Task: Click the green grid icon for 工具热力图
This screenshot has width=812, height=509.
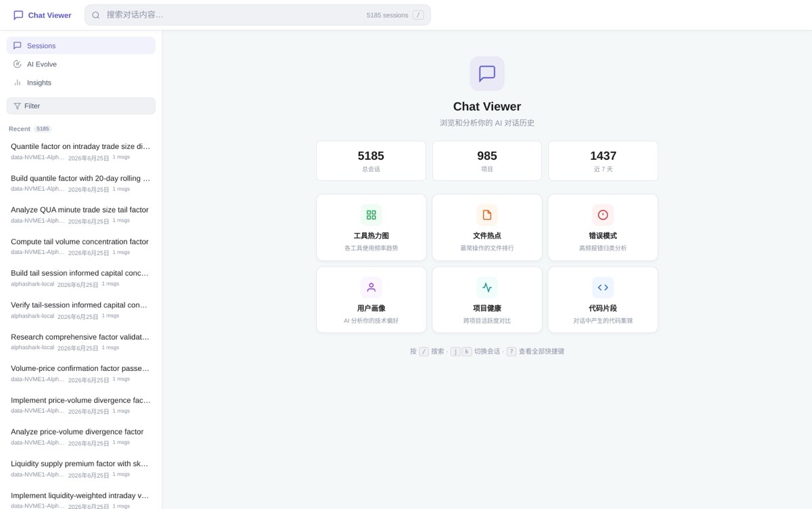Action: click(371, 215)
